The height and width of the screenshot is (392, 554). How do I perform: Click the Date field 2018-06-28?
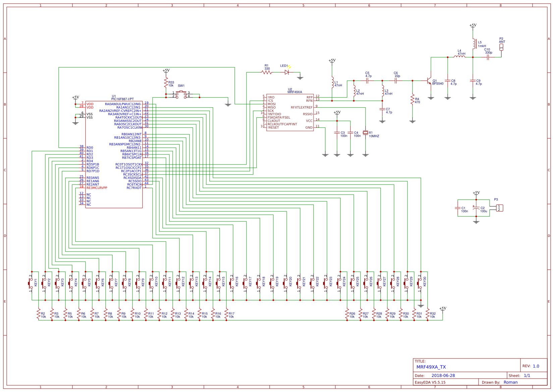click(x=443, y=375)
